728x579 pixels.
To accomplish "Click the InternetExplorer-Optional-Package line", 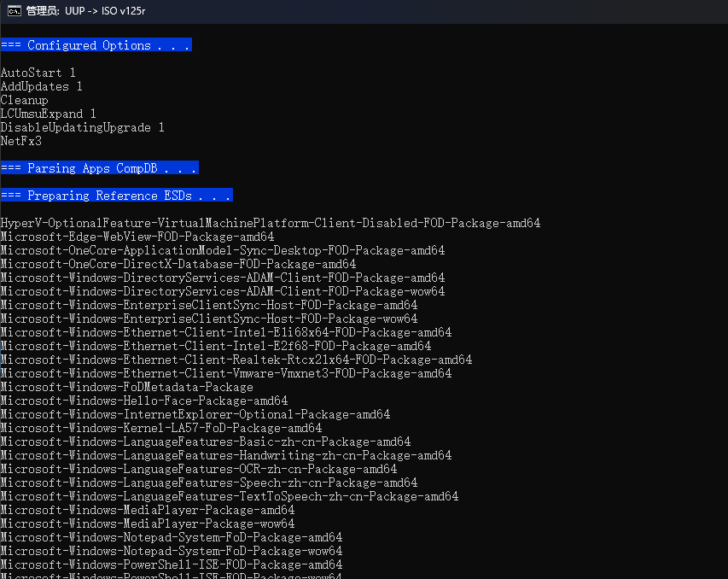I will pyautogui.click(x=195, y=414).
